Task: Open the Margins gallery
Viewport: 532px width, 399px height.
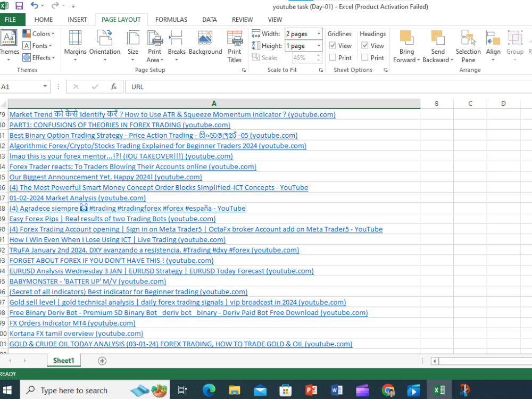Action: [75, 45]
